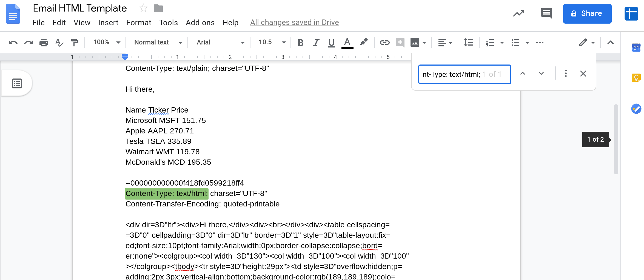
Task: Click the highlighted Content-Type: text/html; match
Action: pos(167,194)
